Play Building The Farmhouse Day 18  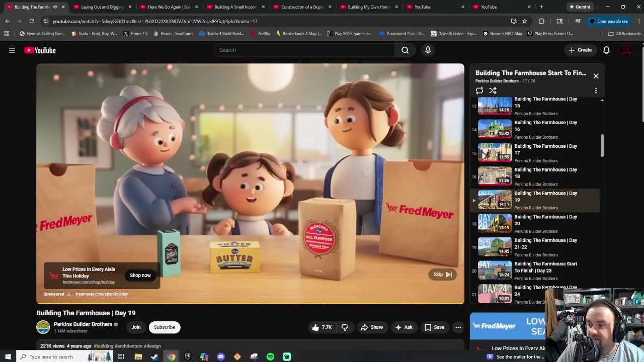pyautogui.click(x=536, y=176)
